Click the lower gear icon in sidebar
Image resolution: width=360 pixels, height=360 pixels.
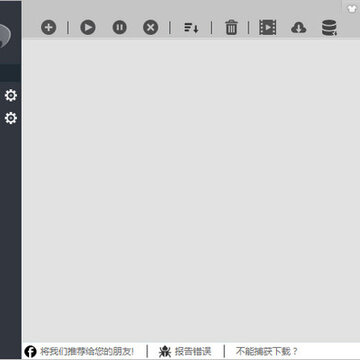(11, 118)
